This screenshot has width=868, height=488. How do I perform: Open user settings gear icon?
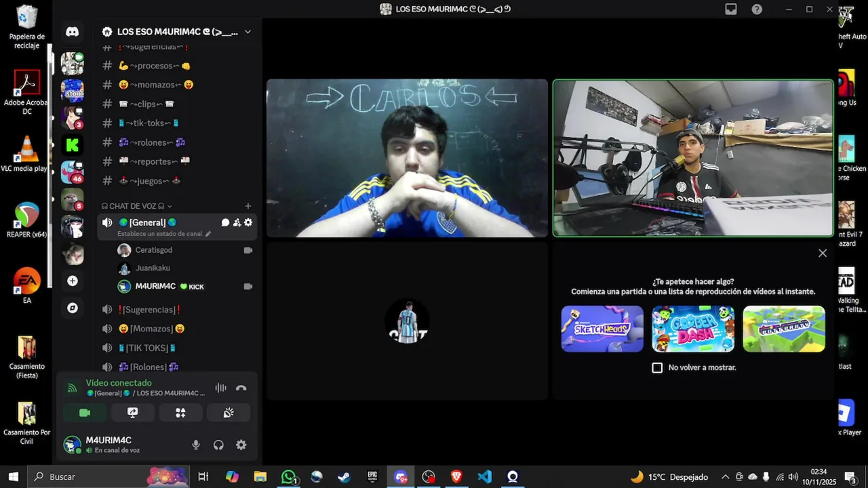point(241,445)
